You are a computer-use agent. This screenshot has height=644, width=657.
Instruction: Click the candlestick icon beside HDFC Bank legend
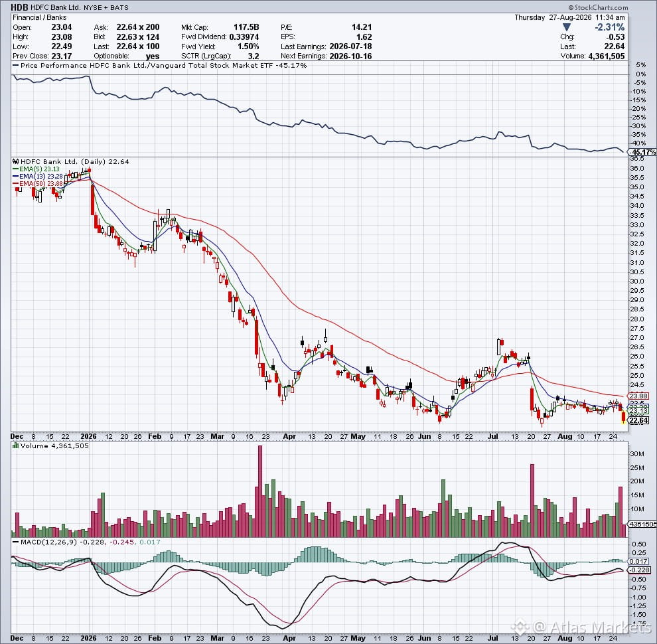point(16,161)
